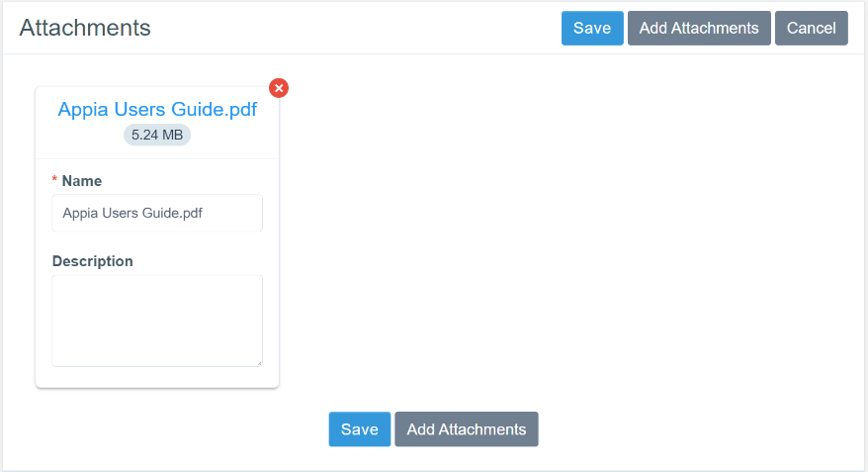
Task: Select the text 'Appia Users Guide.pdf' in the Name box
Action: pyautogui.click(x=132, y=213)
